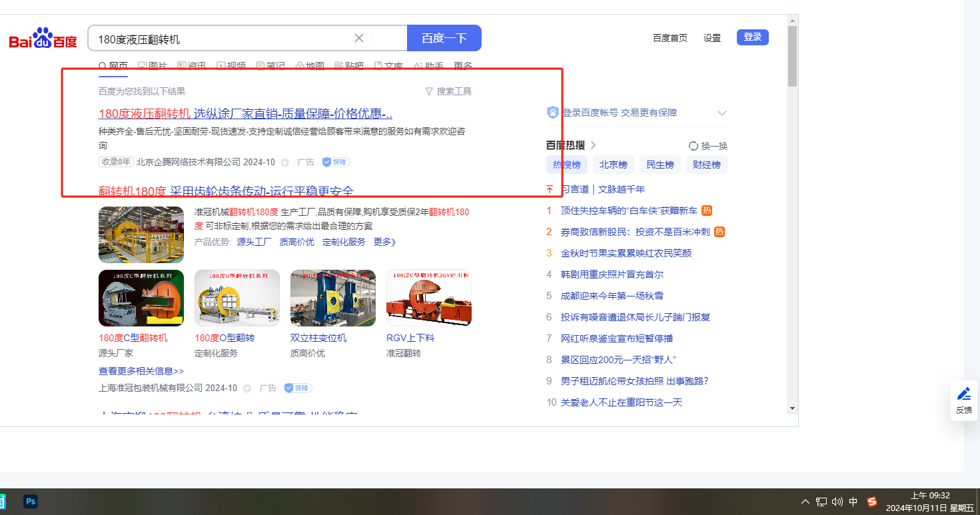Click the Baidu paw shield icon

point(553,113)
